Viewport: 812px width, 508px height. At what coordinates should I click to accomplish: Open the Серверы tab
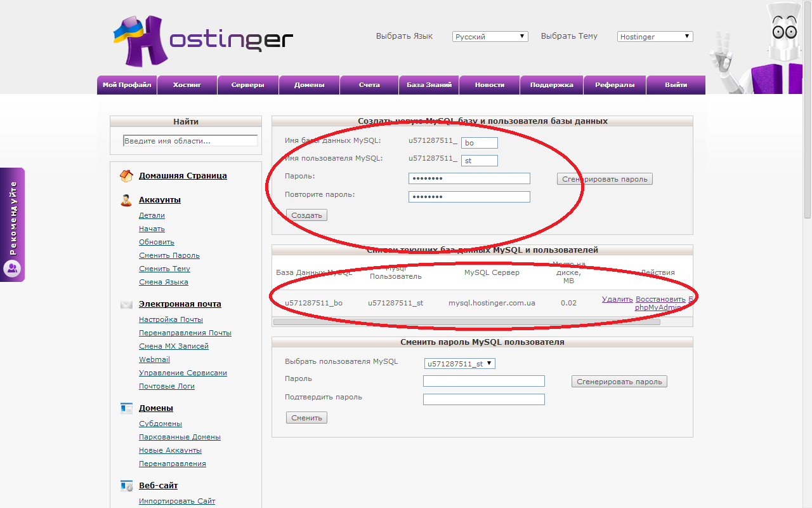pos(248,85)
